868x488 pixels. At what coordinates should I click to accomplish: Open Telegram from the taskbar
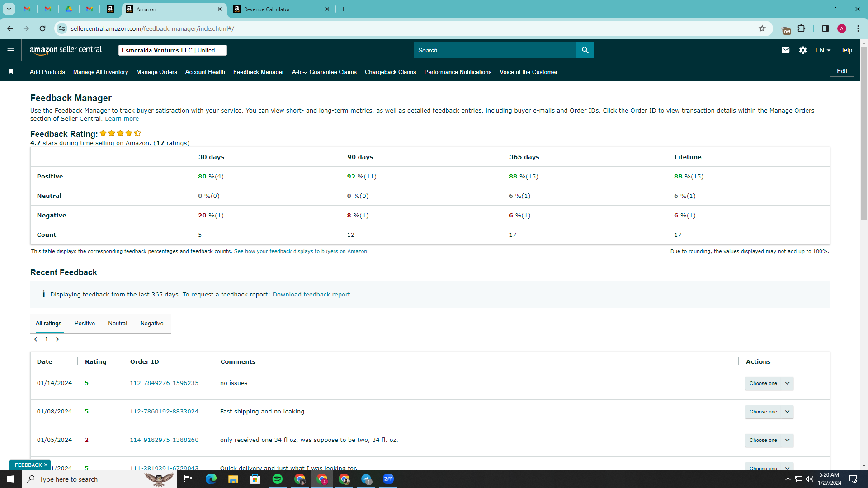pyautogui.click(x=366, y=479)
